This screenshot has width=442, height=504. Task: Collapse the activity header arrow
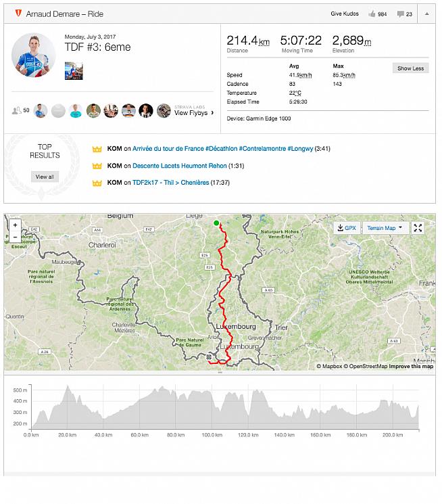click(x=426, y=14)
